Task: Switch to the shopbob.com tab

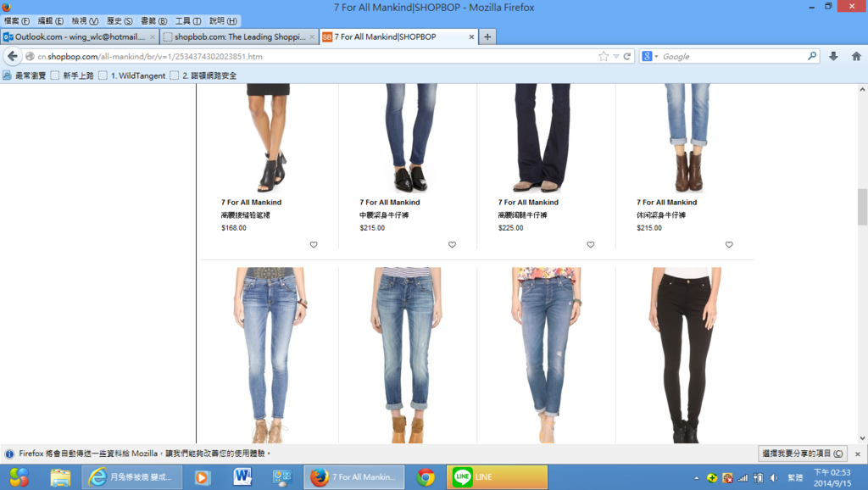Action: click(239, 36)
